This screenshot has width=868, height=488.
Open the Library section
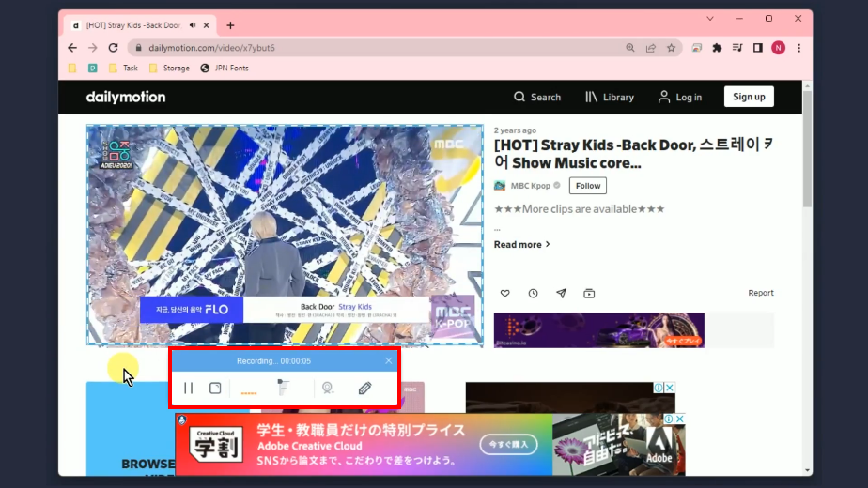click(x=610, y=97)
